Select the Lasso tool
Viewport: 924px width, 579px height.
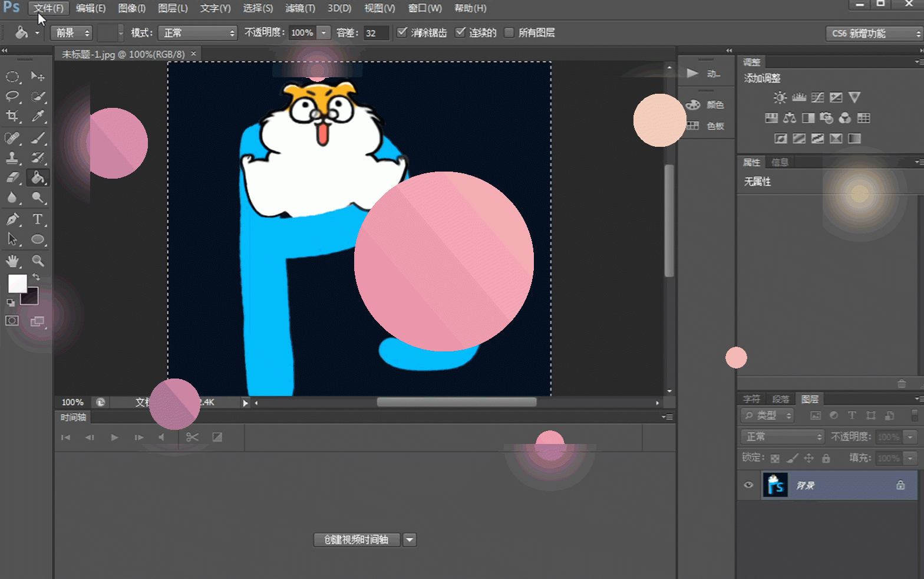(x=12, y=96)
